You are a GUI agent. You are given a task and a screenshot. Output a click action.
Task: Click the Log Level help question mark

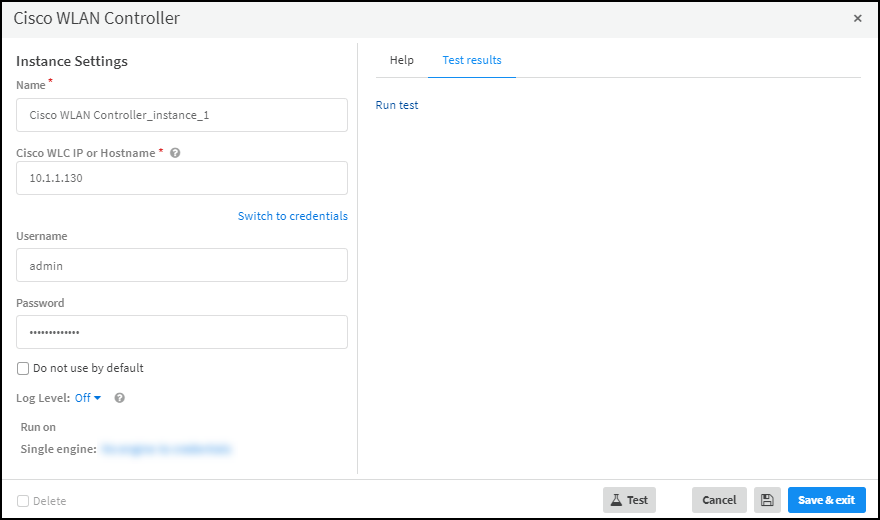point(119,398)
